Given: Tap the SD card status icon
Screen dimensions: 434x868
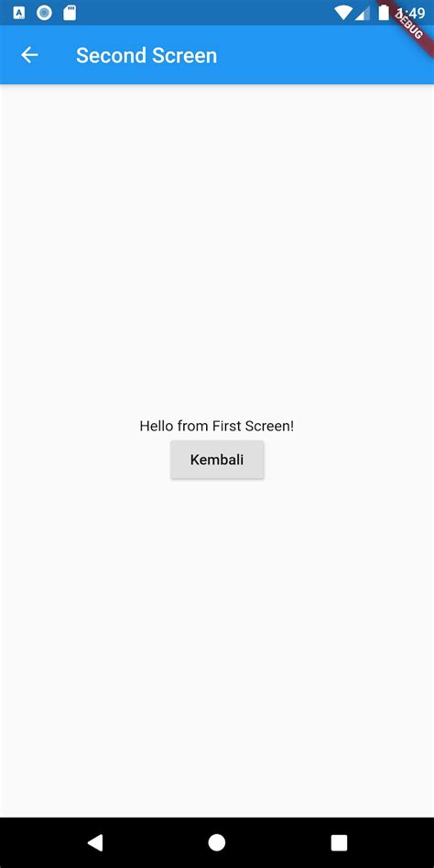Looking at the screenshot, I should (70, 13).
